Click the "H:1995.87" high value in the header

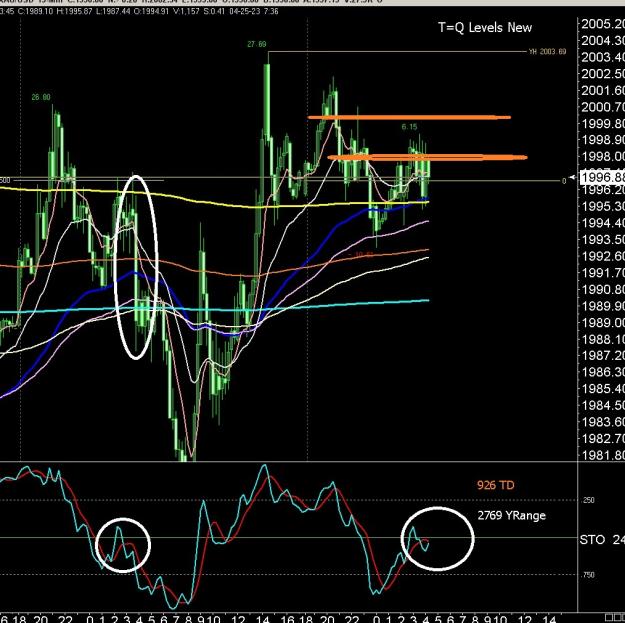tap(75, 11)
